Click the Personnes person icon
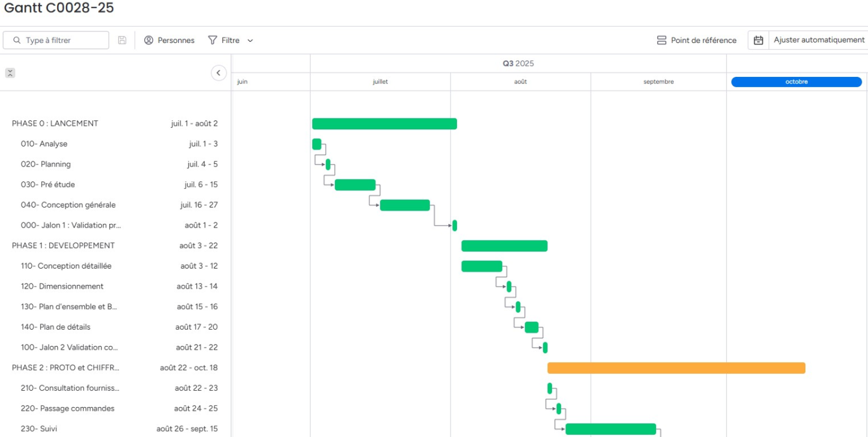 (149, 40)
